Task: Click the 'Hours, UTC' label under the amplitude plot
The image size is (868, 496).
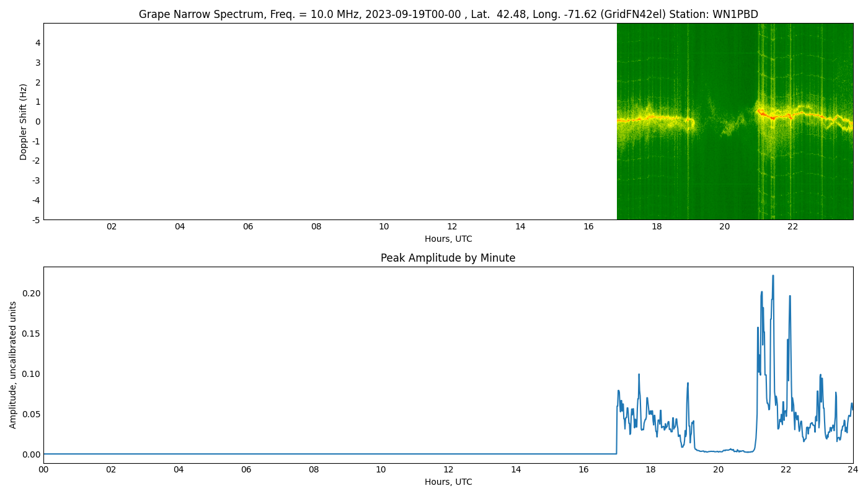Action: point(448,482)
